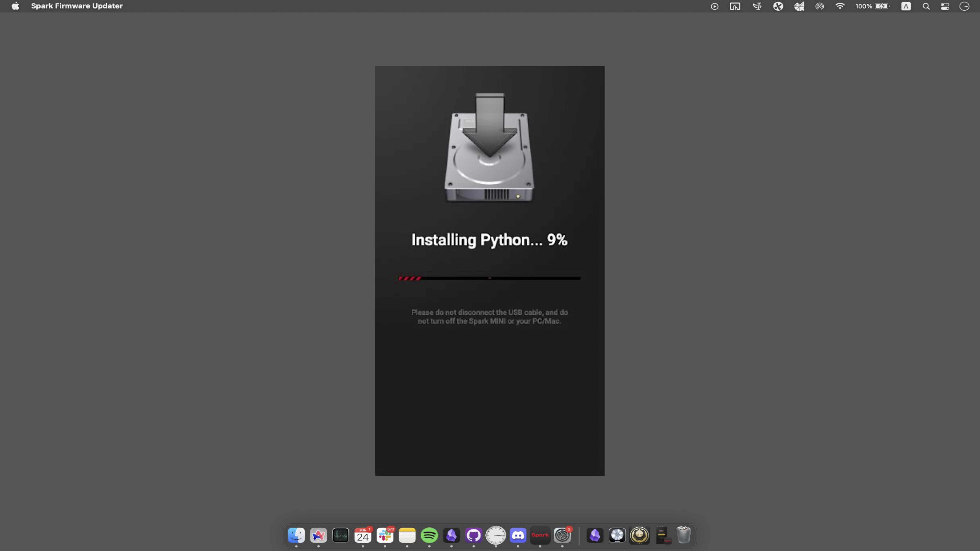Open the Spark Firmware Updater menu
The image size is (980, 551).
coord(77,6)
